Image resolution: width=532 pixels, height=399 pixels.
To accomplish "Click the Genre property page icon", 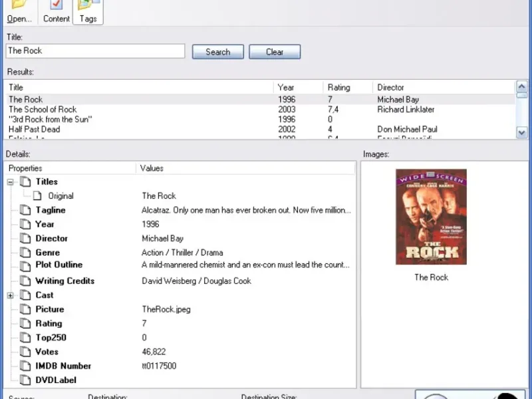I will [x=25, y=253].
